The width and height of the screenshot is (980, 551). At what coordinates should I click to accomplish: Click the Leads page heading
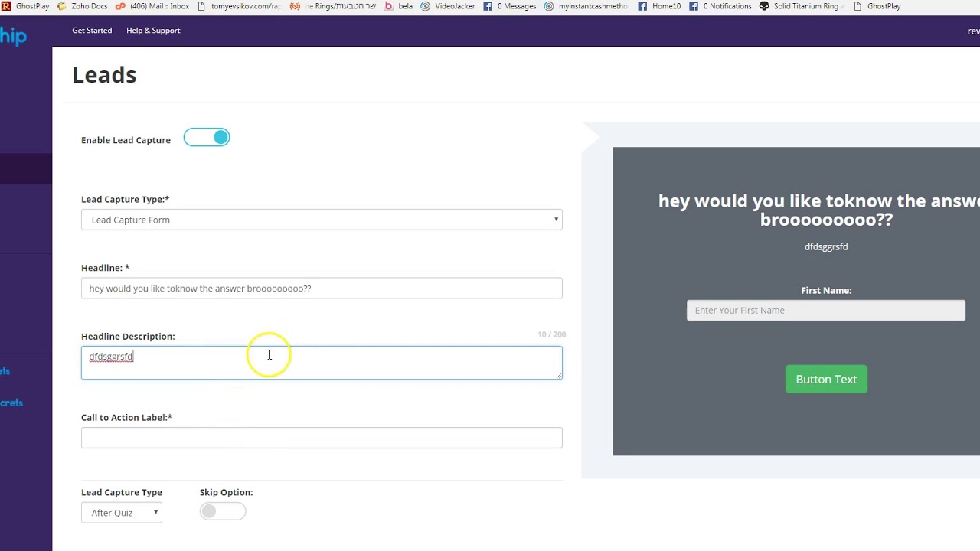104,75
